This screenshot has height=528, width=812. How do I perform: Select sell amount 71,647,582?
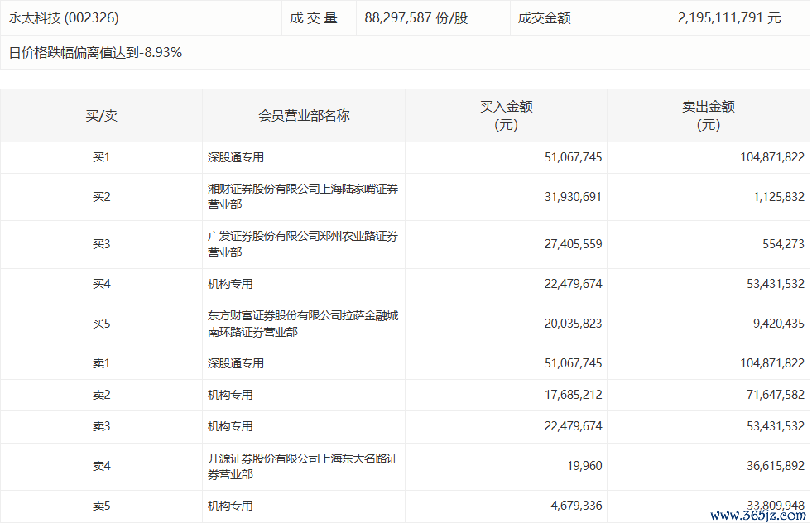tap(776, 396)
